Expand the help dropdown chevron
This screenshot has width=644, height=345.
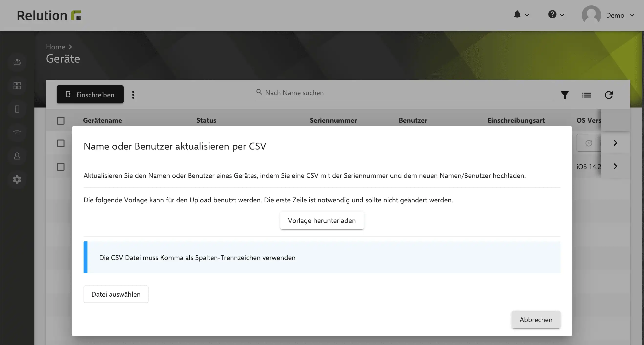[562, 15]
